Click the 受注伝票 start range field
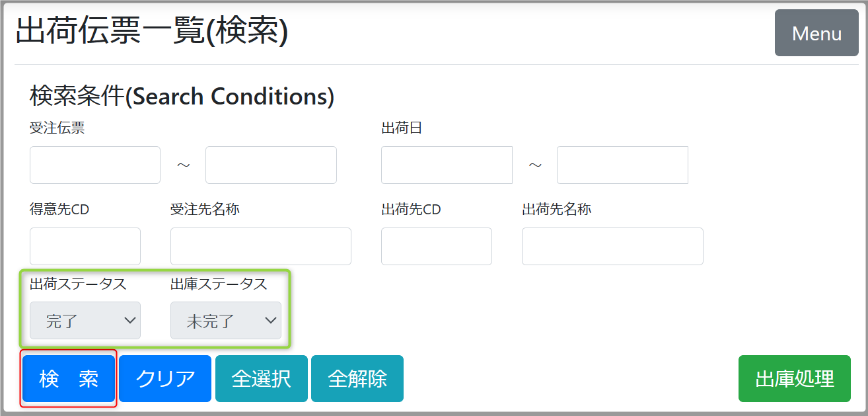The image size is (868, 416). (x=95, y=165)
